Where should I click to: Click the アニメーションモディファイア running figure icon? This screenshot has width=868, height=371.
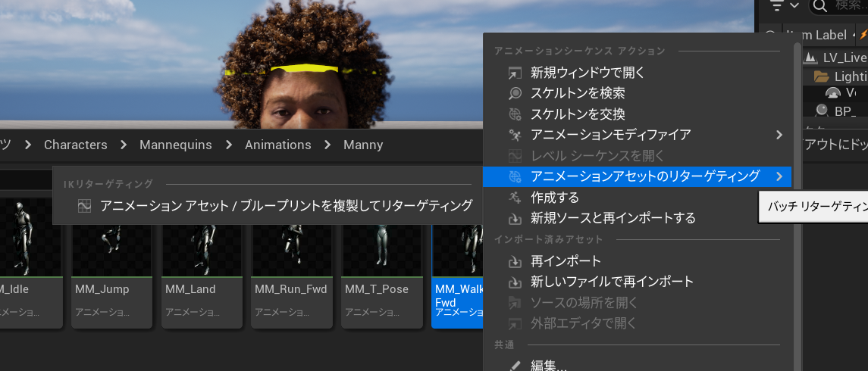pyautogui.click(x=515, y=136)
